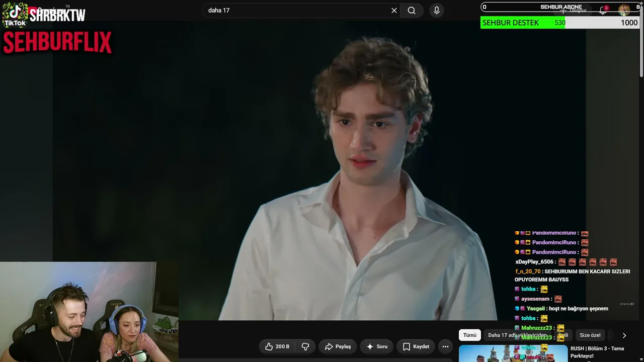
Task: Open the notifications bell
Action: (x=603, y=10)
